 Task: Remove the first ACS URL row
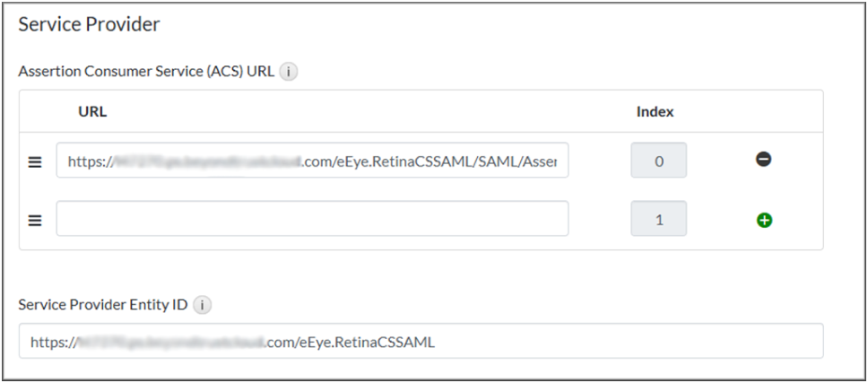pos(763,160)
